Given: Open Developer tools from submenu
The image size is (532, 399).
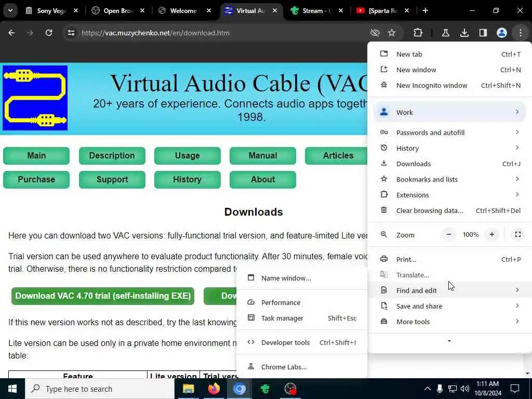Looking at the screenshot, I should click(x=302, y=343).
